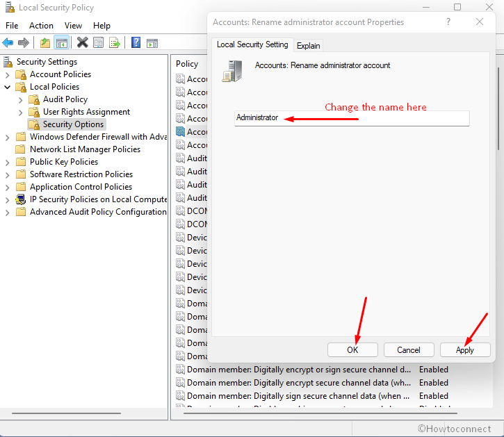Click the Security Settings root icon

pos(8,62)
